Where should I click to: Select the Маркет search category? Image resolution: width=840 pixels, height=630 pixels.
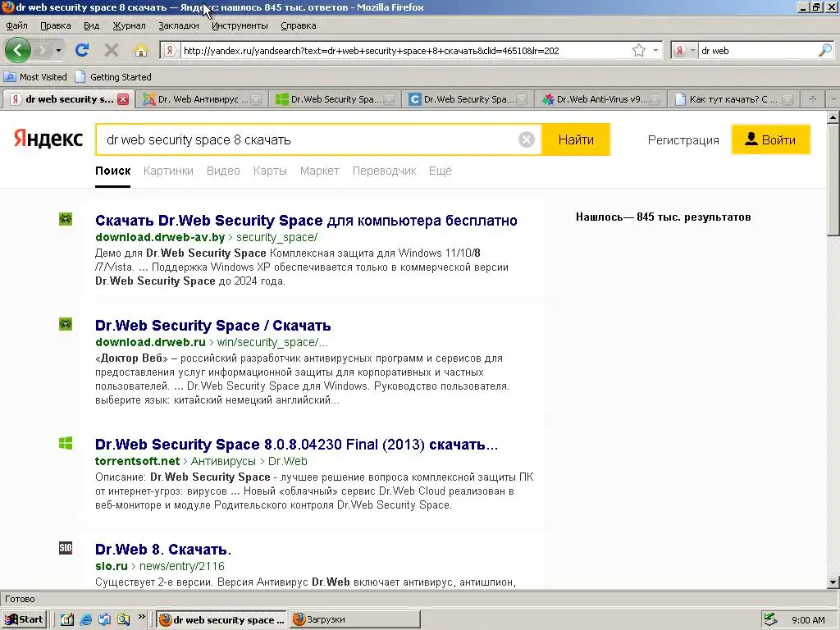pos(320,171)
